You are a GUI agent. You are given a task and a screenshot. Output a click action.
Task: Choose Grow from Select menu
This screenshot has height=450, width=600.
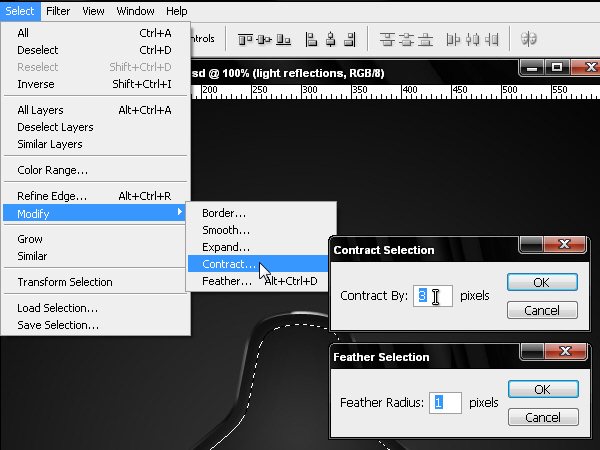95,239
